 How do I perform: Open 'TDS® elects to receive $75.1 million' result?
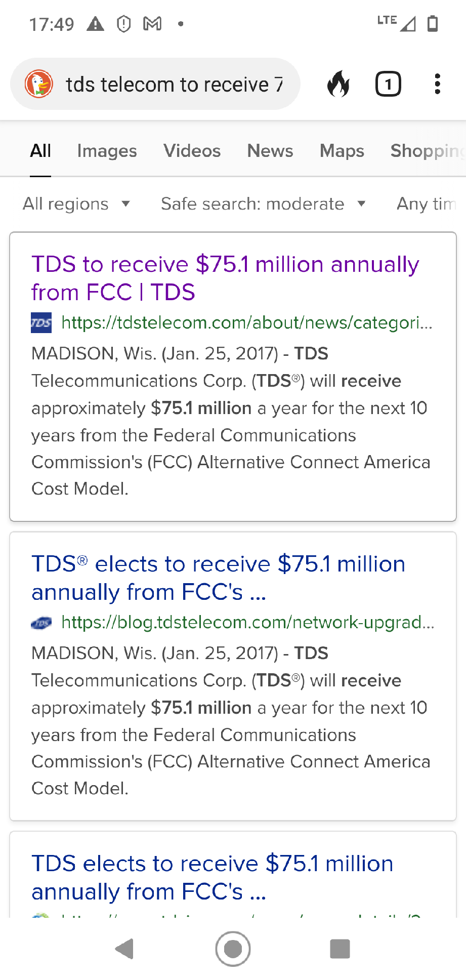tap(219, 578)
